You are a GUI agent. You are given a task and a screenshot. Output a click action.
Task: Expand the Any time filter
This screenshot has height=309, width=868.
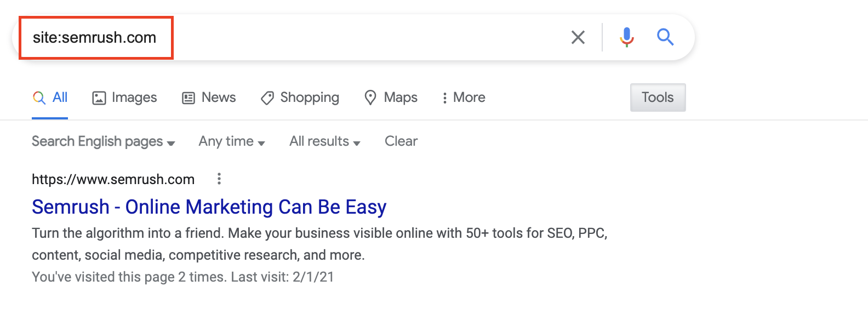(232, 141)
